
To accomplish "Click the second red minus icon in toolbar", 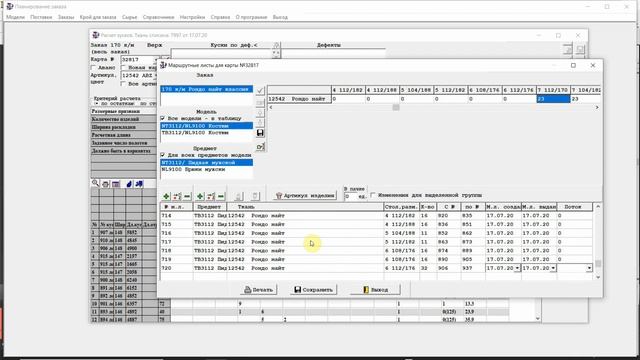I will (x=221, y=196).
